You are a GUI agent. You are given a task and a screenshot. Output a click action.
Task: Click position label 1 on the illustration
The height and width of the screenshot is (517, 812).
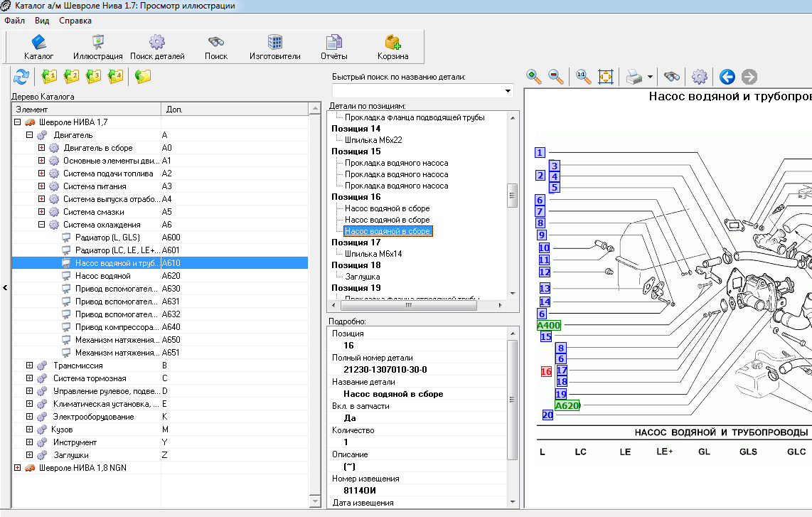click(x=540, y=152)
